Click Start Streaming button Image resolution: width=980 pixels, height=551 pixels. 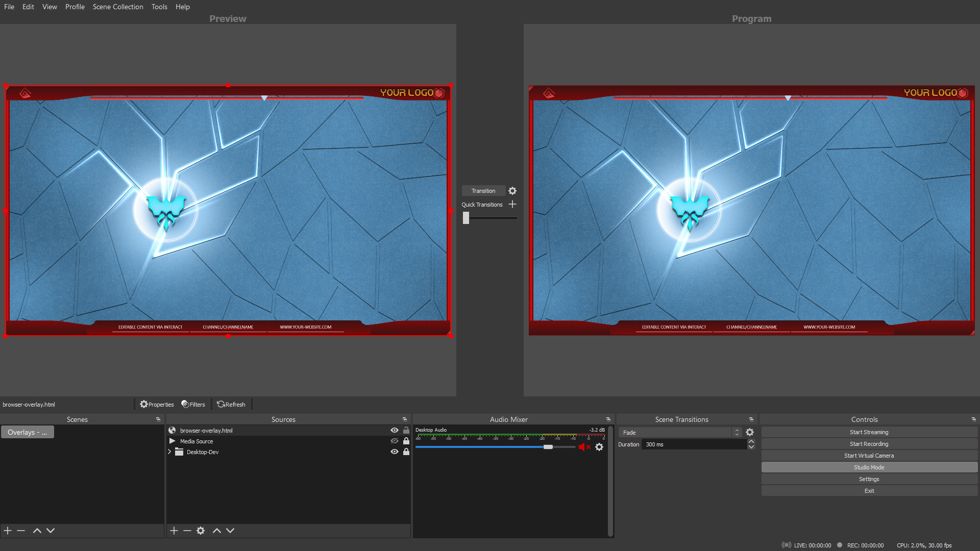tap(869, 432)
